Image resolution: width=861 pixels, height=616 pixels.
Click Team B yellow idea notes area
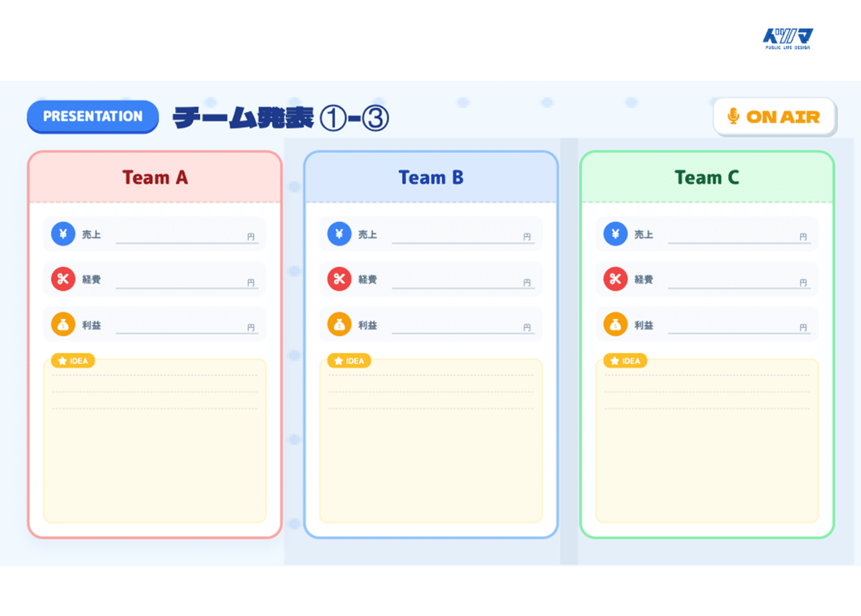tap(431, 455)
